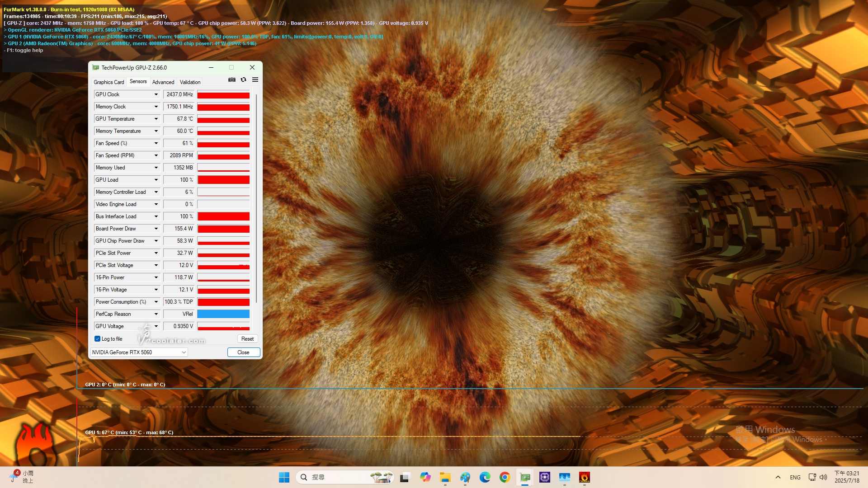Switch to the Graphics Card tab
This screenshot has width=868, height=488.
[109, 82]
